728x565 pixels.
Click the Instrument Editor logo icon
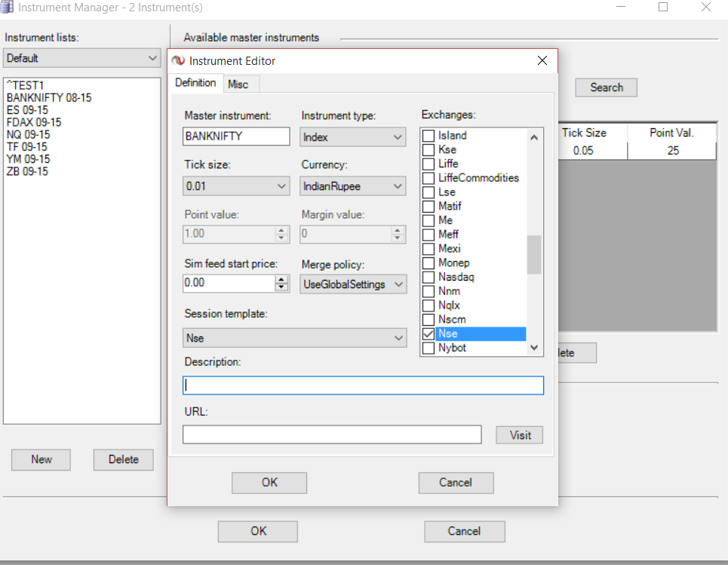178,61
